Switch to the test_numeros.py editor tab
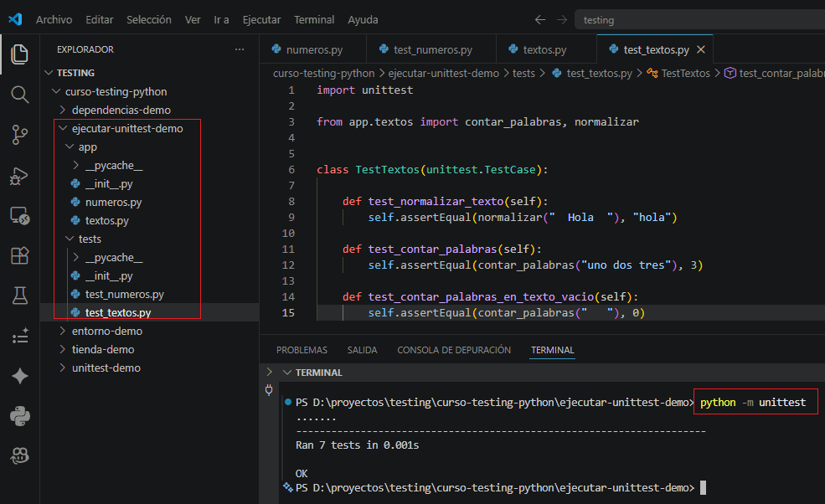This screenshot has height=504, width=825. (431, 49)
